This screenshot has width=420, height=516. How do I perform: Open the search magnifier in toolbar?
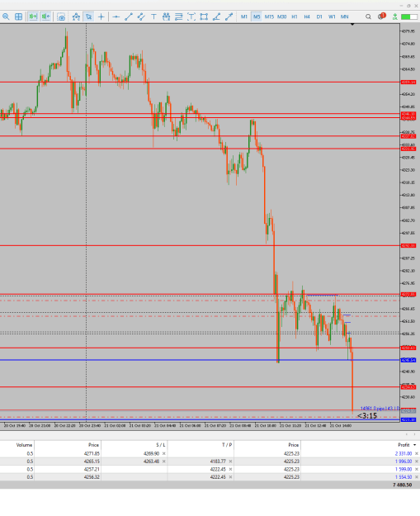click(368, 17)
